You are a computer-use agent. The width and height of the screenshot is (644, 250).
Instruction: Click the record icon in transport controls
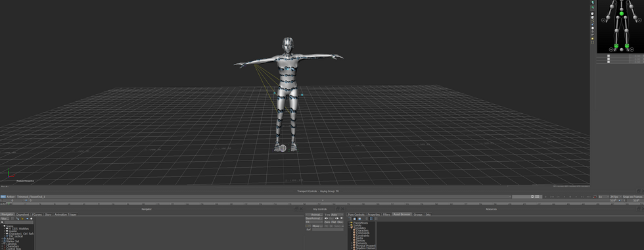(x=595, y=197)
